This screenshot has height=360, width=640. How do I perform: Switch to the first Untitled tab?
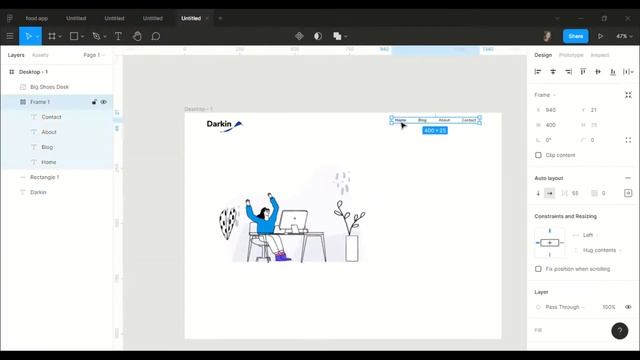(76, 18)
